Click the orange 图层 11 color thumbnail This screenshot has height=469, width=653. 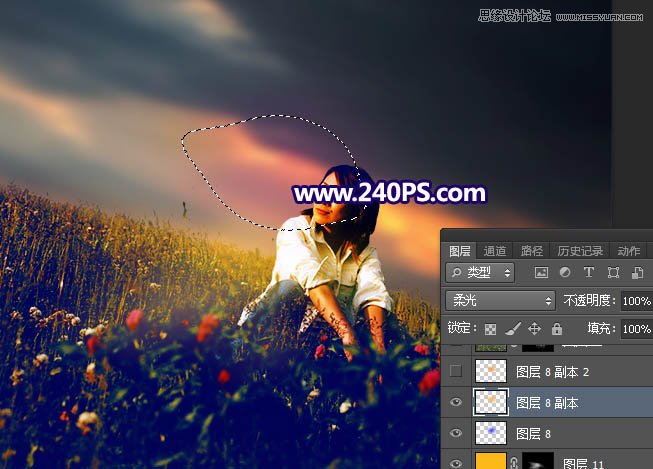[489, 461]
